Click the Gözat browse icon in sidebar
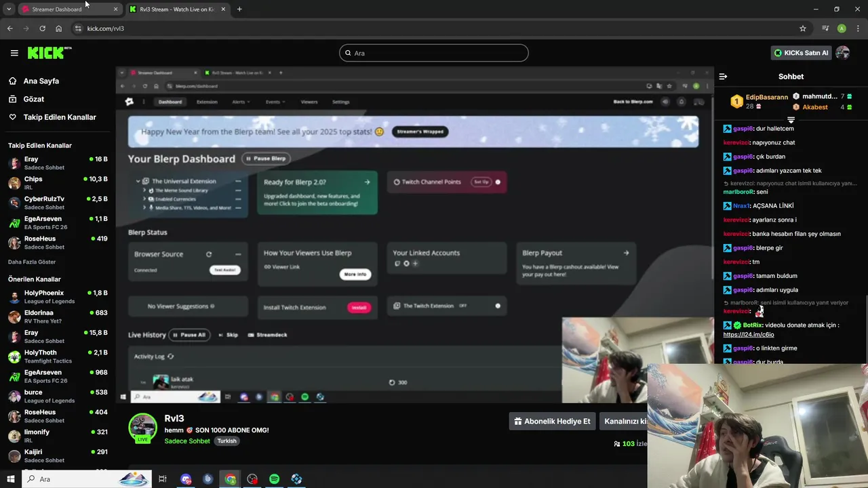868x488 pixels. click(13, 99)
